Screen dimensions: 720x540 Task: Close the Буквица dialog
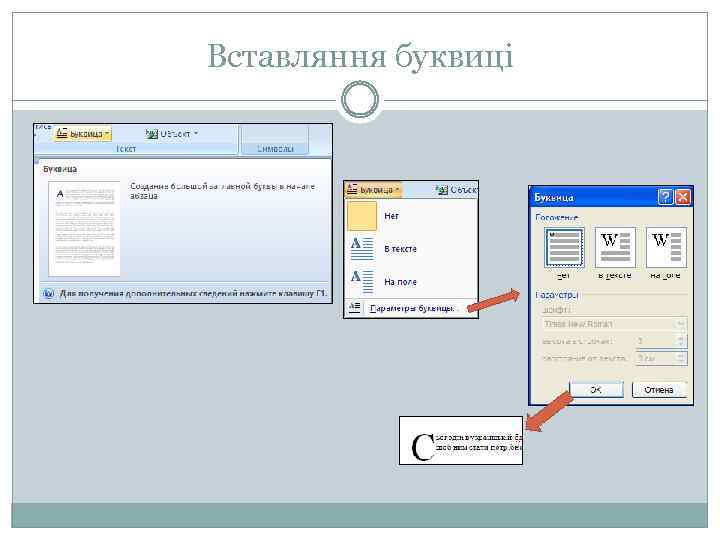pyautogui.click(x=683, y=197)
